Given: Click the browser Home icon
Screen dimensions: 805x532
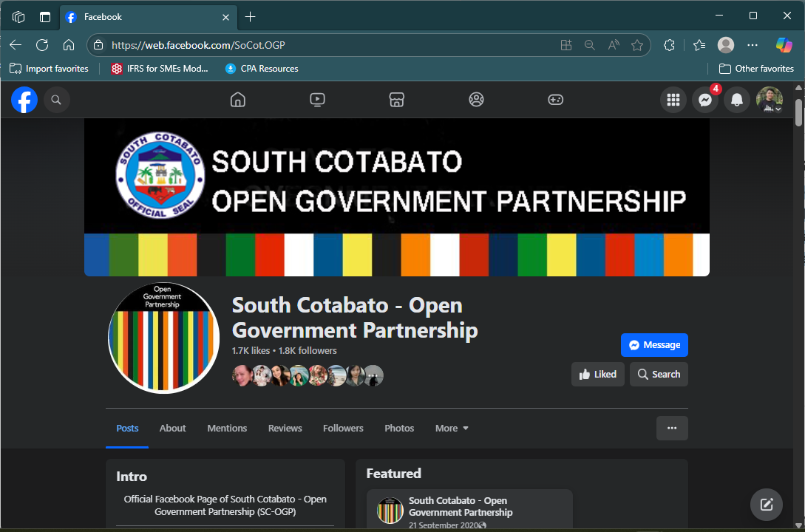Looking at the screenshot, I should click(x=69, y=45).
